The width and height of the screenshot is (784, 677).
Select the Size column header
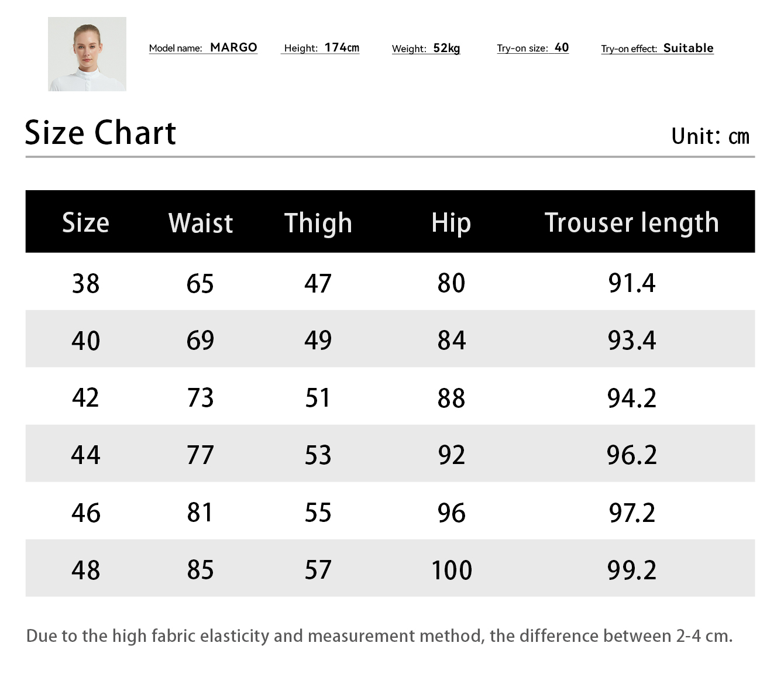[x=85, y=222]
